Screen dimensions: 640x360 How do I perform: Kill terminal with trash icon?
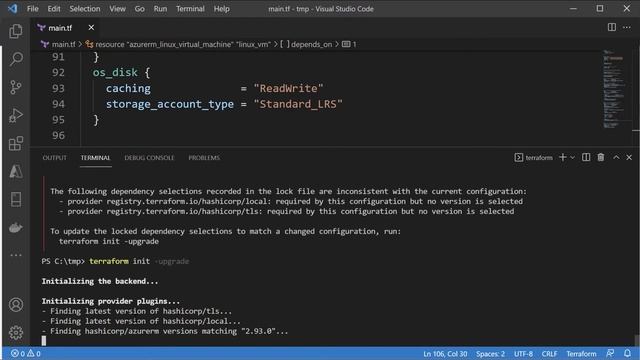pyautogui.click(x=601, y=158)
